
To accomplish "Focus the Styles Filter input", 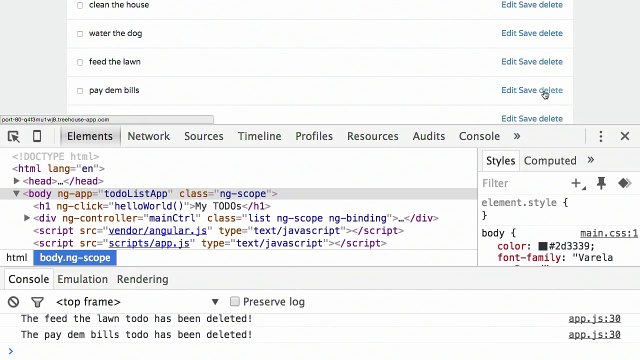I will pyautogui.click(x=524, y=183).
